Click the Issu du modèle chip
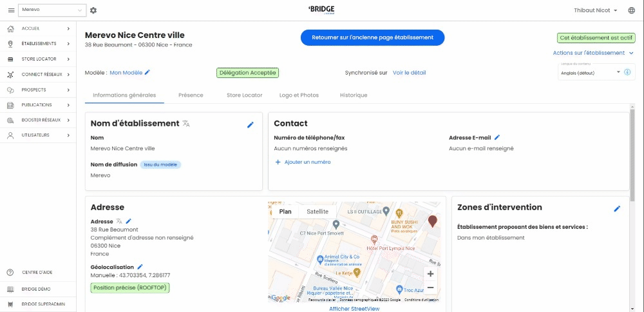Image resolution: width=644 pixels, height=312 pixels. click(160, 164)
